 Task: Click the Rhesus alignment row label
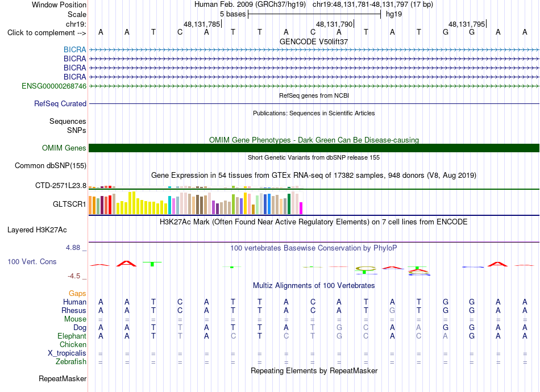(x=74, y=310)
